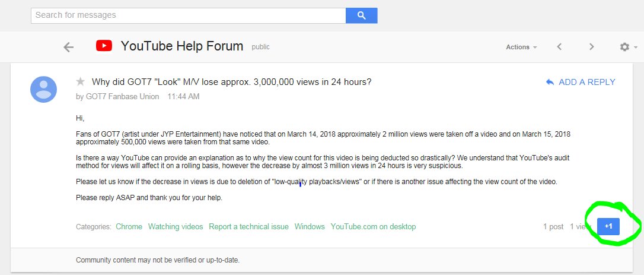This screenshot has height=275, width=644.
Task: Click the blue search magnifier button
Action: pyautogui.click(x=361, y=15)
